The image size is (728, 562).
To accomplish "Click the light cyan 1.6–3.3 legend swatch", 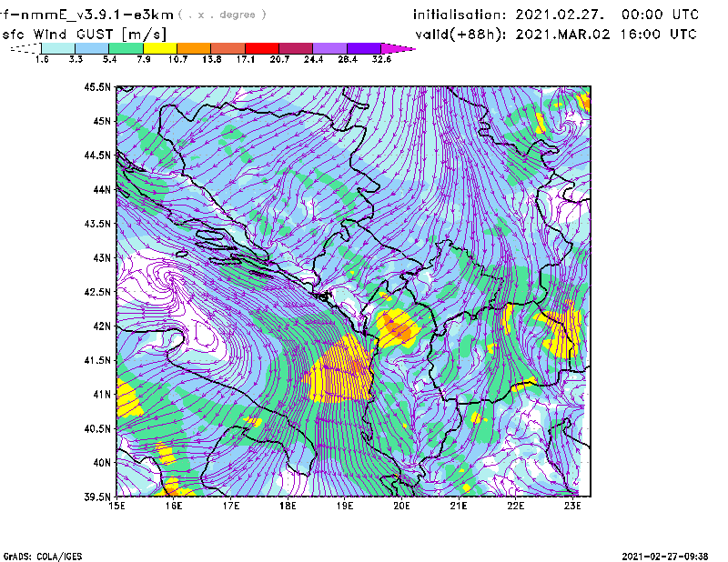I will click(58, 48).
